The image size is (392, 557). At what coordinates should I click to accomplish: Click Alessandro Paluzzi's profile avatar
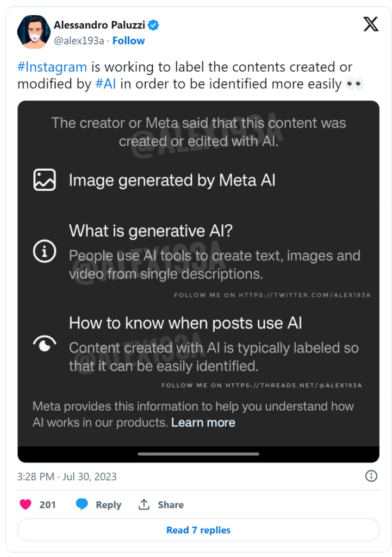(34, 32)
